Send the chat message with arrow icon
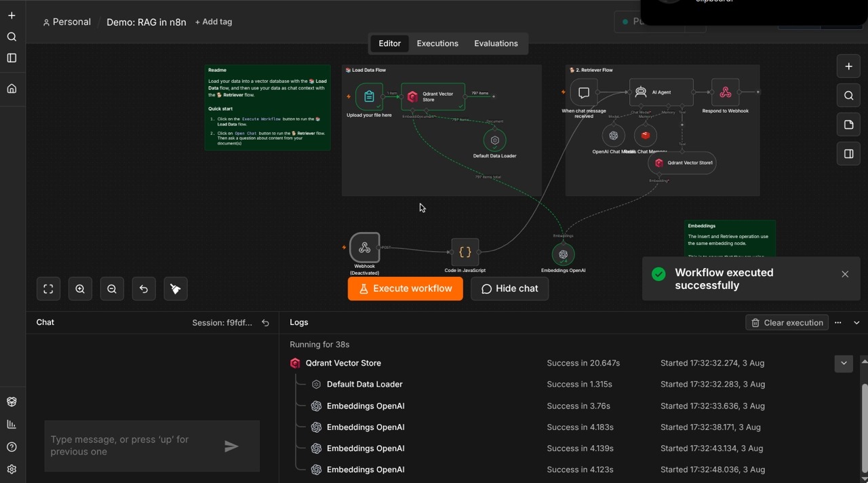Screen dimensions: 868x483 [232, 446]
